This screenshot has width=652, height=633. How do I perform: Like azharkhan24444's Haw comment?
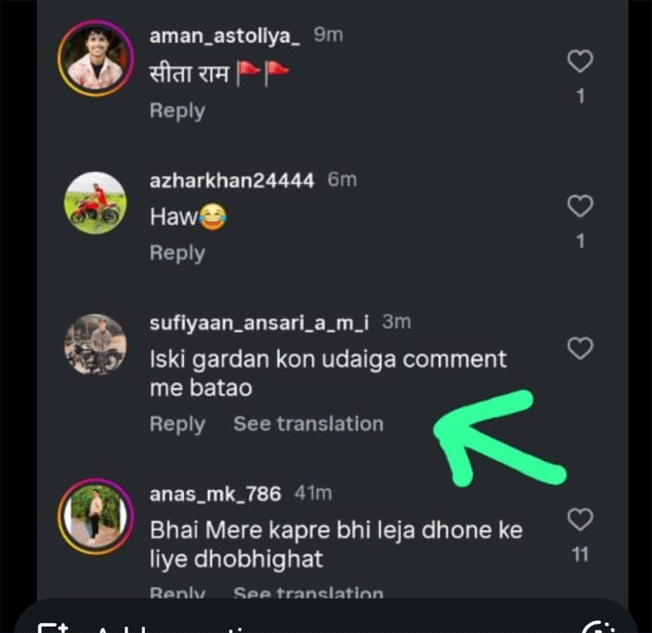tap(580, 207)
